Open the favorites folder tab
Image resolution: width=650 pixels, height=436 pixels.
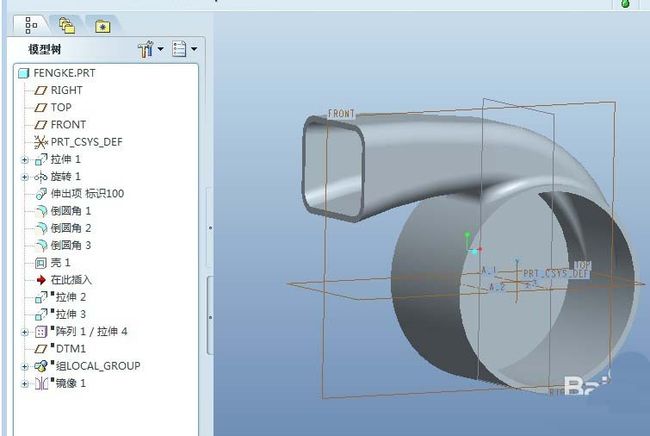pyautogui.click(x=102, y=27)
